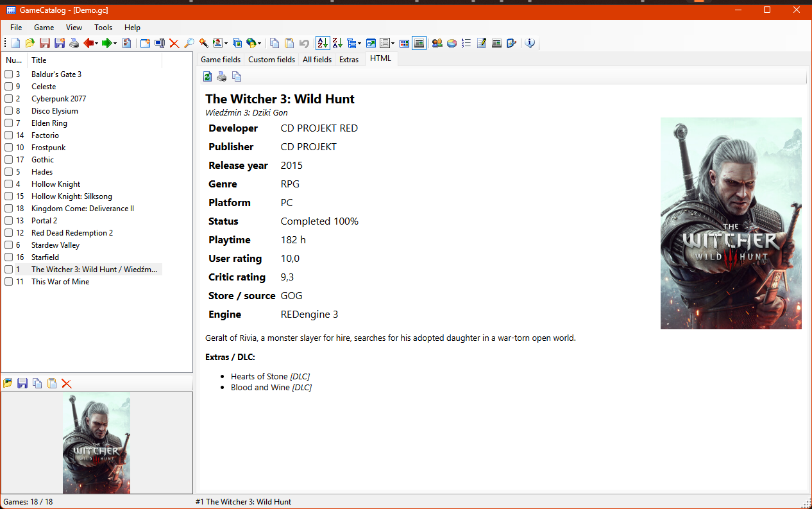The width and height of the screenshot is (812, 509).
Task: Print the catalog from the main toolbar
Action: click(x=74, y=43)
